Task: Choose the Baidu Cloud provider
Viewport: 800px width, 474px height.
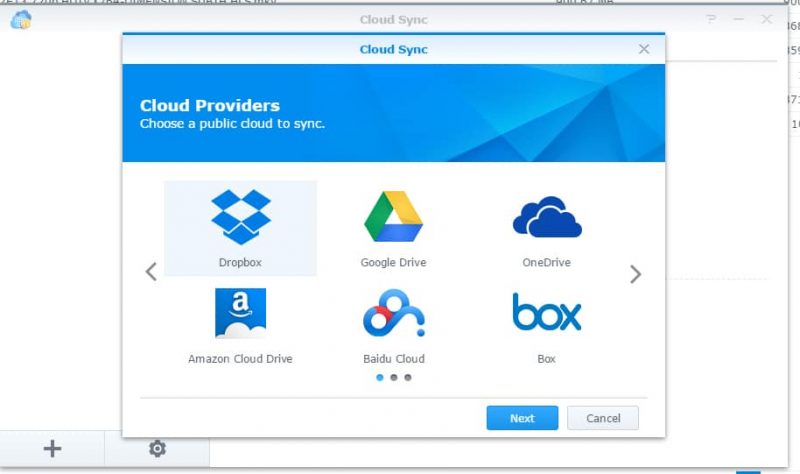Action: tap(393, 325)
